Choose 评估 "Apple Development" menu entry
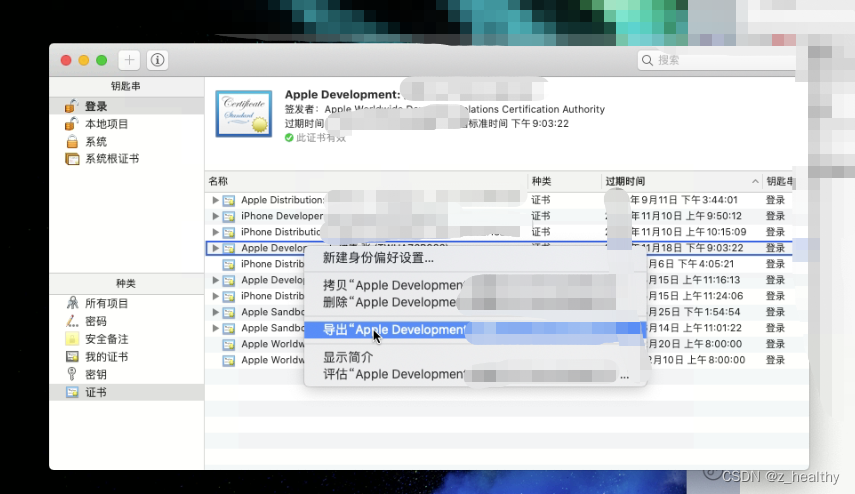This screenshot has width=855, height=494. (475, 375)
